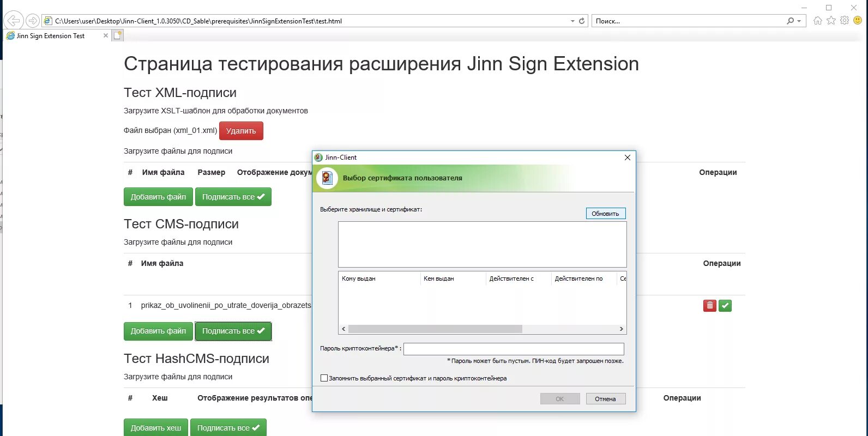Screen dimensions: 868x436
Task: Click Добавить файл under XML-подписи
Action: click(x=158, y=197)
